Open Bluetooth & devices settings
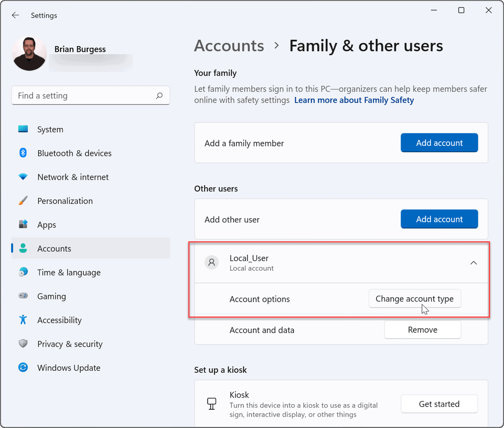The image size is (504, 428). pyautogui.click(x=74, y=153)
